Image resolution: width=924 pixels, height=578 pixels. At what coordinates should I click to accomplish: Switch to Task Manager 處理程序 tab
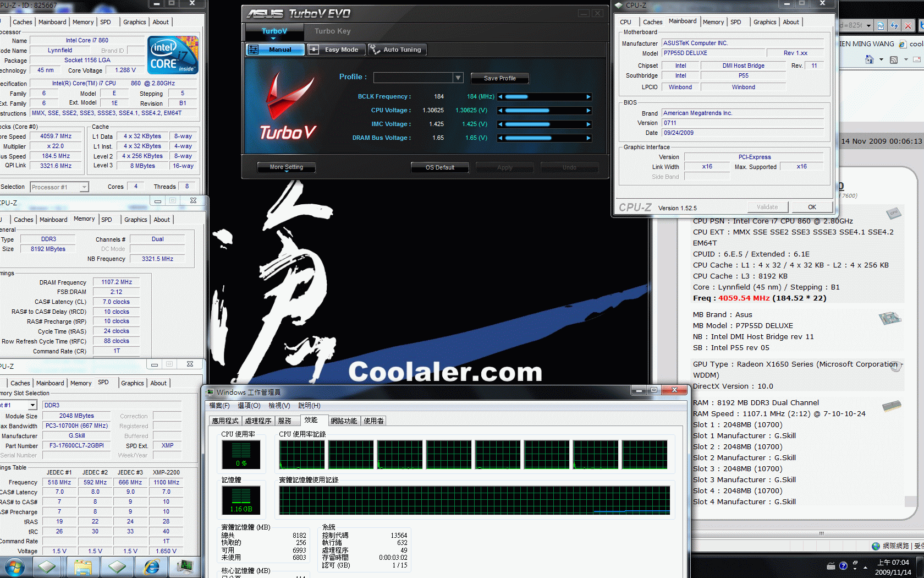(258, 421)
